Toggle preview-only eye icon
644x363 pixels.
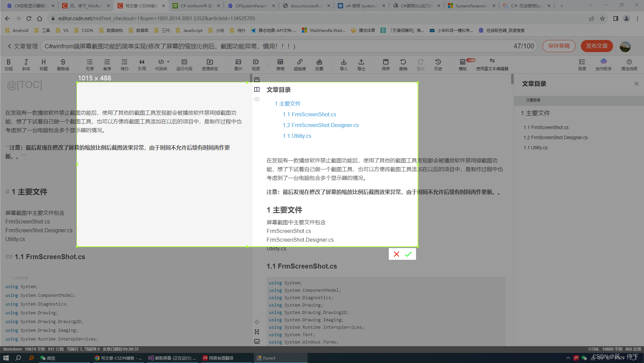257,99
